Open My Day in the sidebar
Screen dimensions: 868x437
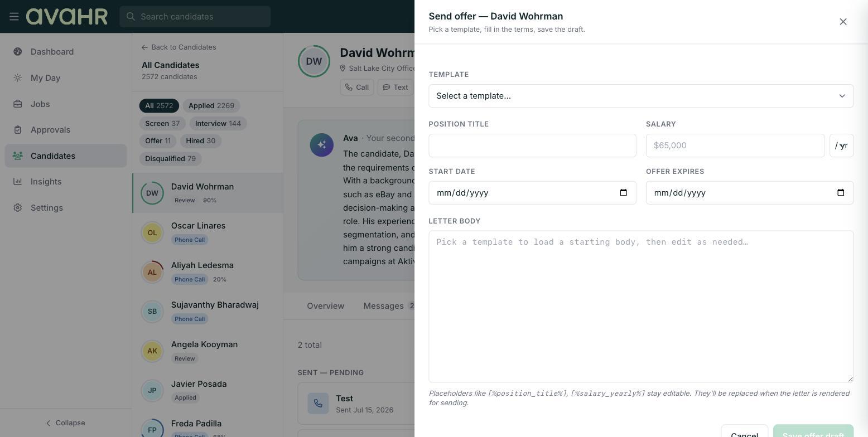tap(66, 78)
